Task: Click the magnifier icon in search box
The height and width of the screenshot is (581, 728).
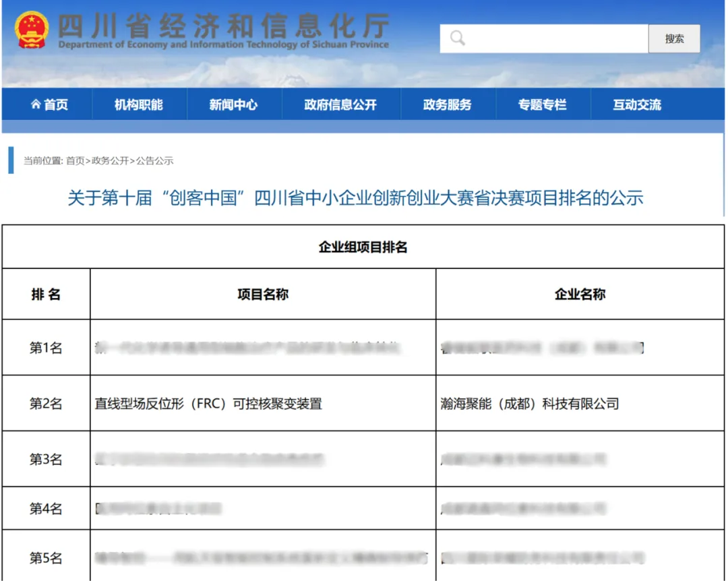Action: 458,38
